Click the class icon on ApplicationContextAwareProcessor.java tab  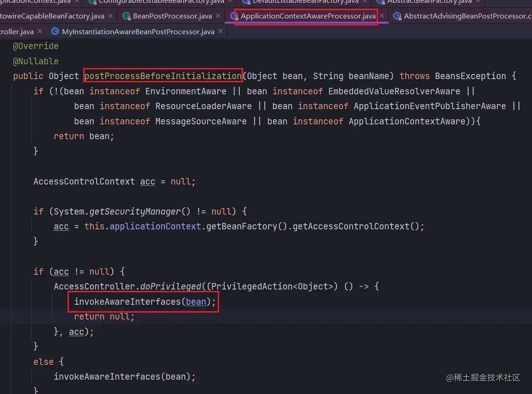(x=233, y=16)
